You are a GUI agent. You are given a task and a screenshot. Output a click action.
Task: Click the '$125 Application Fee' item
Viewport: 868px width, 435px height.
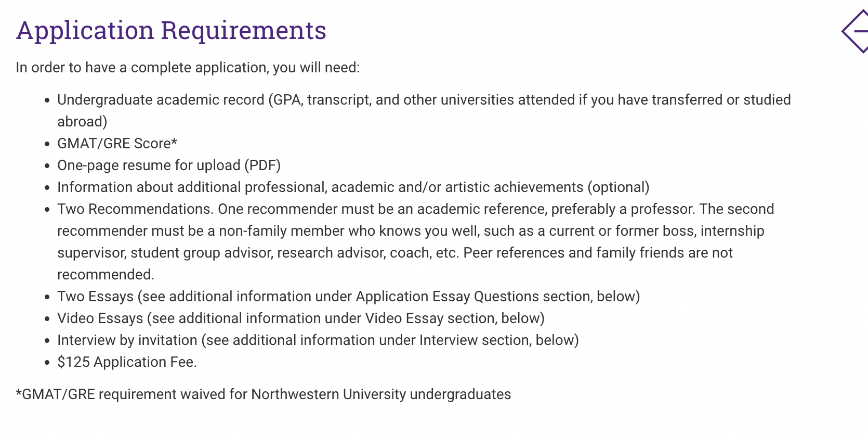point(127,362)
